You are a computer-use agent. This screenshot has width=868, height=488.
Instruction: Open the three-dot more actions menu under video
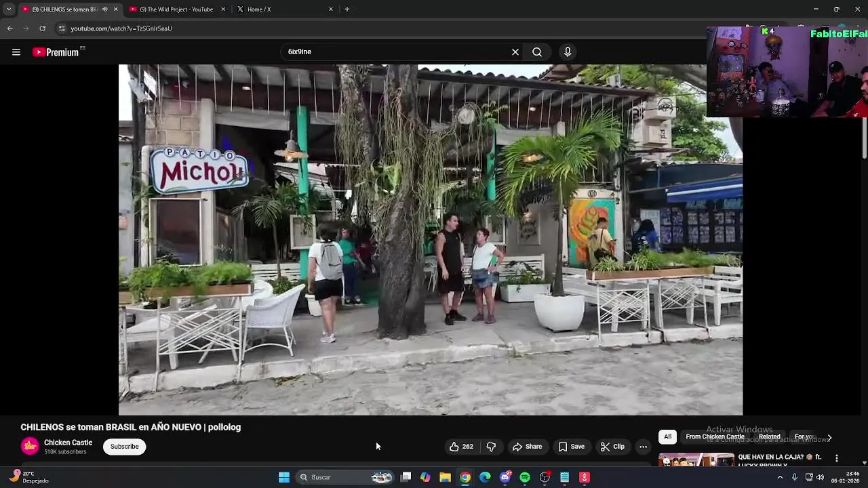pyautogui.click(x=643, y=447)
